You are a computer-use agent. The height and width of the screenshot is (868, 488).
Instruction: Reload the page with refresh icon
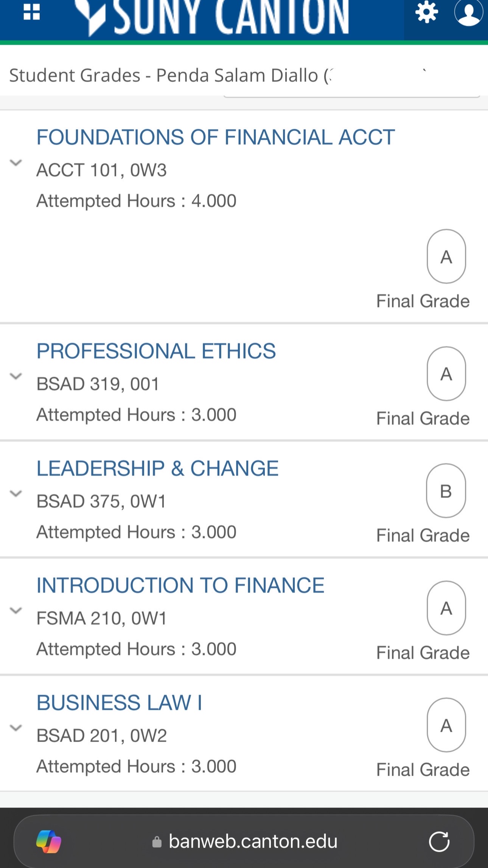click(439, 842)
